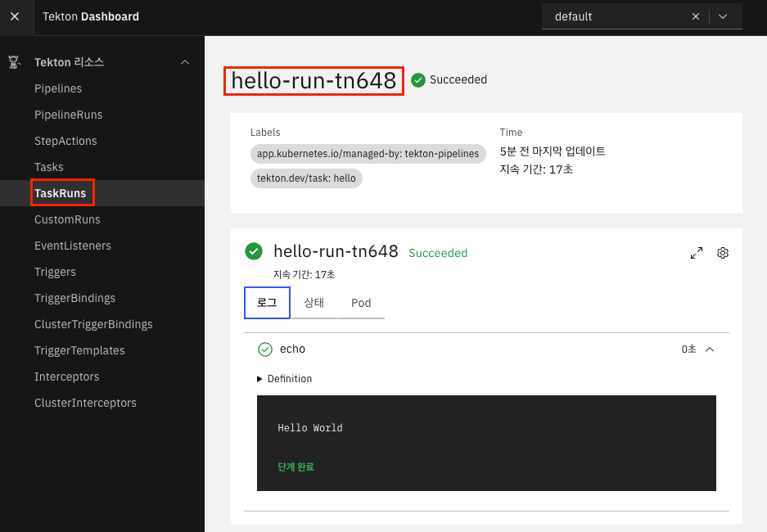The width and height of the screenshot is (767, 532).
Task: Close the side navigation menu
Action: click(15, 16)
